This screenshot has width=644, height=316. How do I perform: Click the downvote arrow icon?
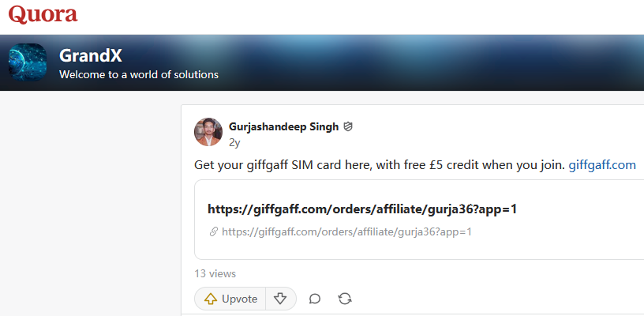[x=280, y=299]
